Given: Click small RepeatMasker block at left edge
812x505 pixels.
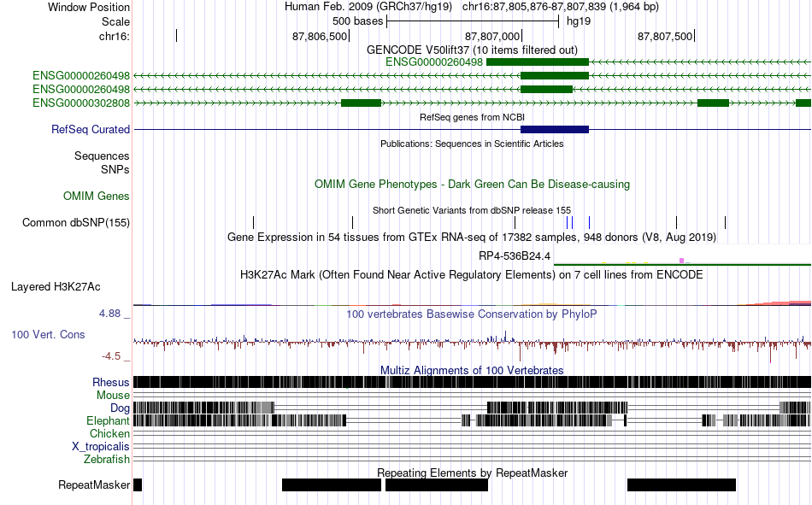Looking at the screenshot, I should click(x=138, y=484).
